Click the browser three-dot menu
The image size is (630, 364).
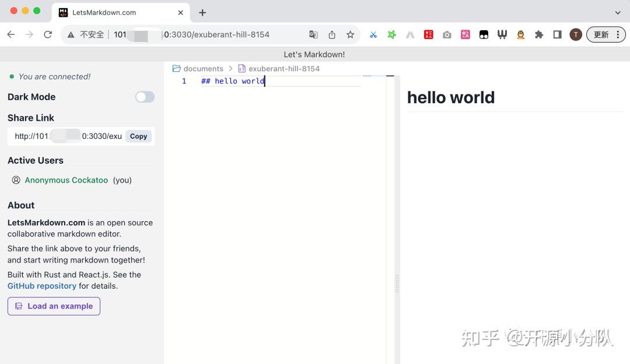(x=618, y=35)
